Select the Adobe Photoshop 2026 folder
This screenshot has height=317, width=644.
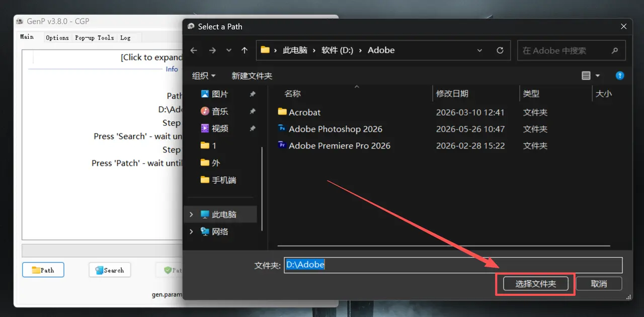[335, 129]
